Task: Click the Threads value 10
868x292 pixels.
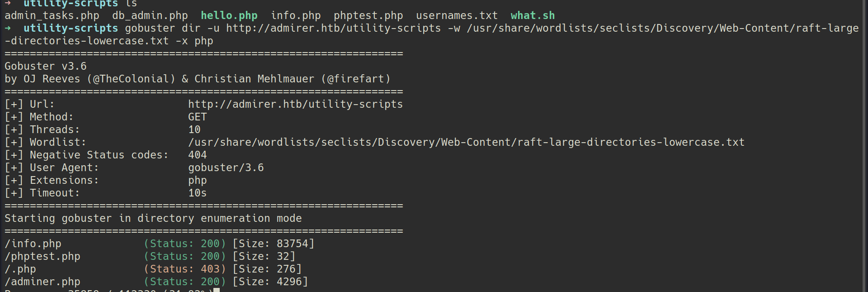Action: click(x=194, y=130)
